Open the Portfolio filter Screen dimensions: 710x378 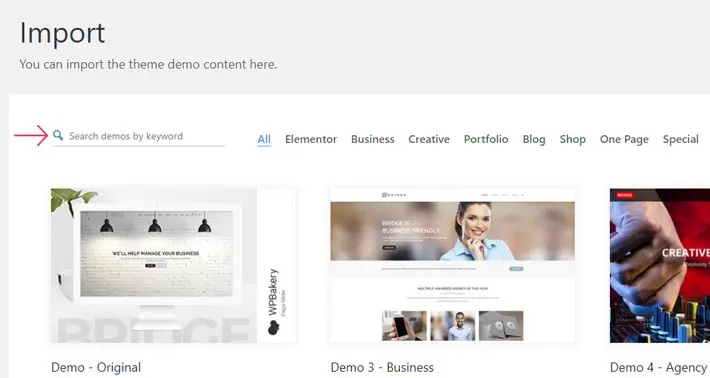point(486,139)
